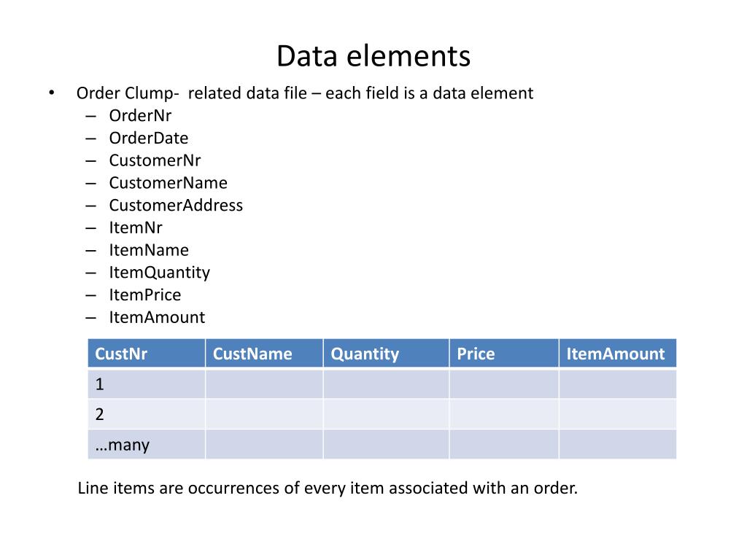Select the CustomerAddress list item
This screenshot has width=747, height=560.
176,205
